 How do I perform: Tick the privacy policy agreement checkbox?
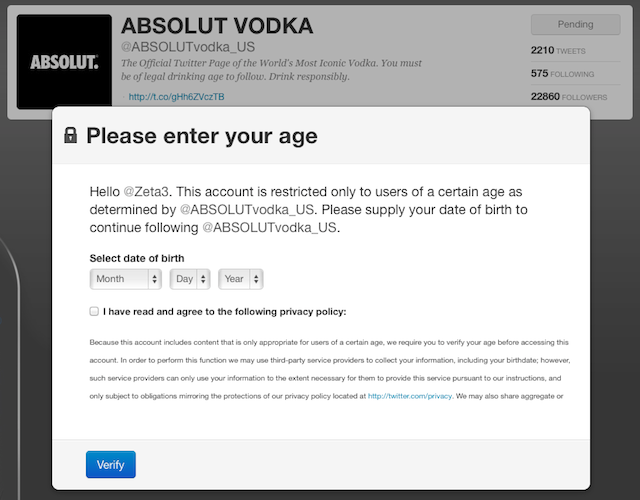pos(94,311)
